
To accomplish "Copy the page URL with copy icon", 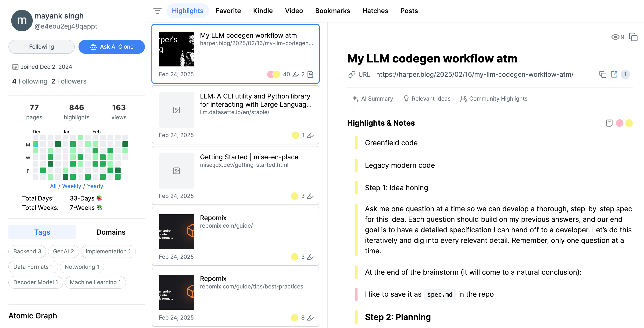I will pyautogui.click(x=602, y=74).
